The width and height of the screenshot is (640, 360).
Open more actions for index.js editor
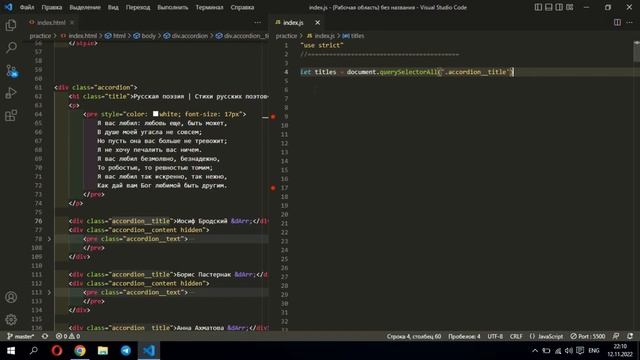coord(629,22)
